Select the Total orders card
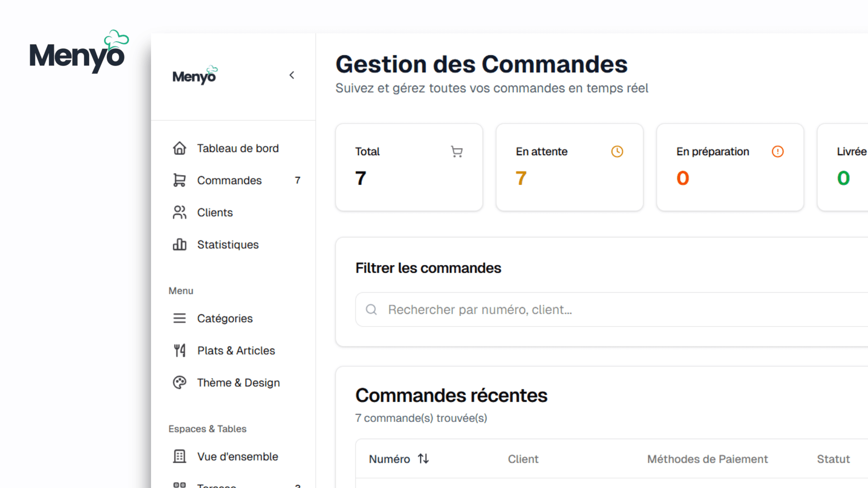Screen dimensions: 868x488 point(409,167)
